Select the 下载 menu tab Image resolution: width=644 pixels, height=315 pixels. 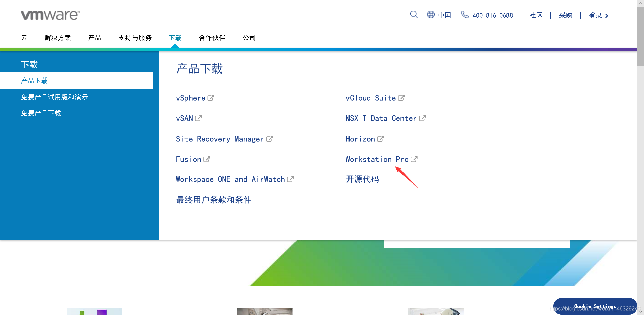[175, 37]
